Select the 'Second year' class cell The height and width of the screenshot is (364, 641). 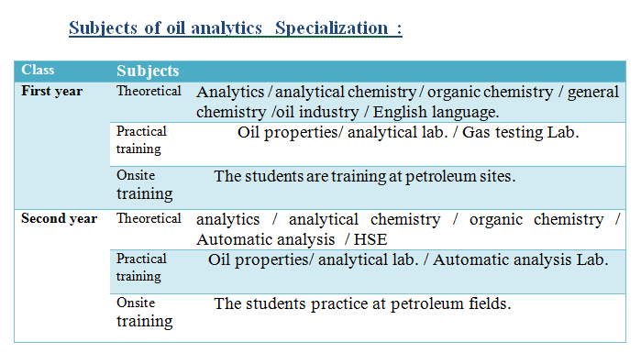[x=60, y=218]
